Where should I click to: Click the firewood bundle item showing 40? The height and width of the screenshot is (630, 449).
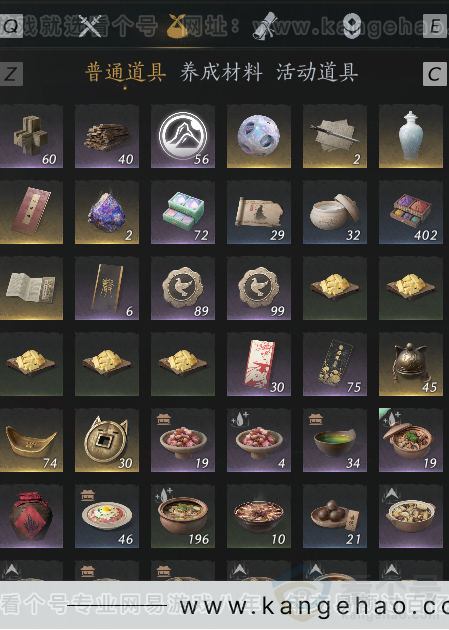107,136
